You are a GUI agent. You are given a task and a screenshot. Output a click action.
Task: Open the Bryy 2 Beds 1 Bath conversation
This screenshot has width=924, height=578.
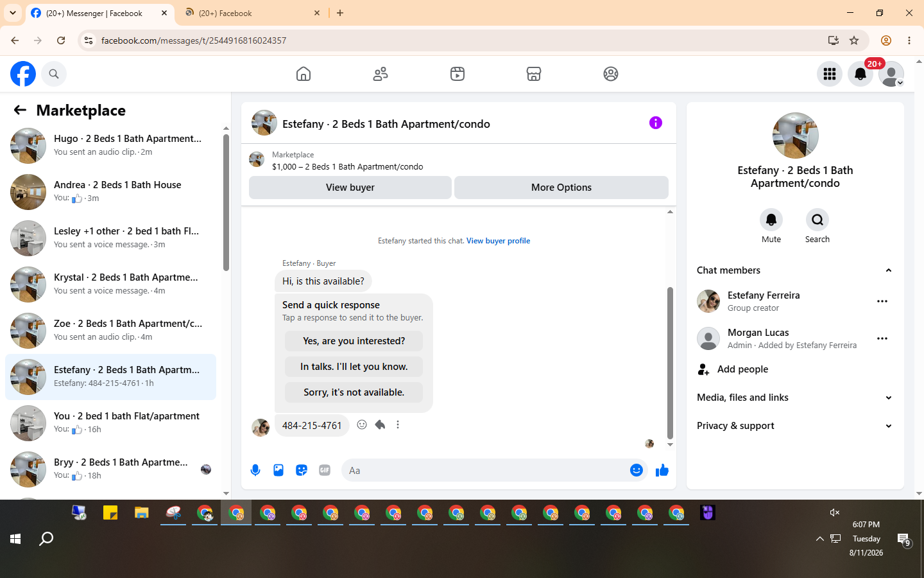click(110, 469)
